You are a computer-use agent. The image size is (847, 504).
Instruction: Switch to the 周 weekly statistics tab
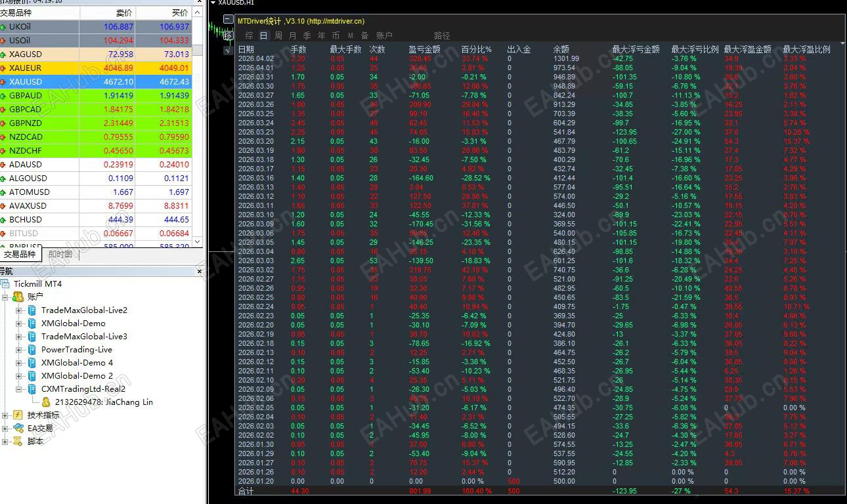click(278, 35)
